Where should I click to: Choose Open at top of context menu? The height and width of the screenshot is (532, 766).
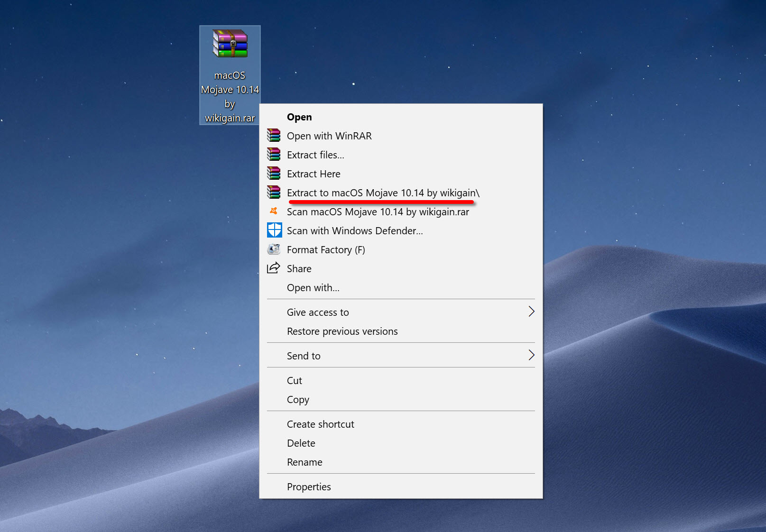click(299, 117)
